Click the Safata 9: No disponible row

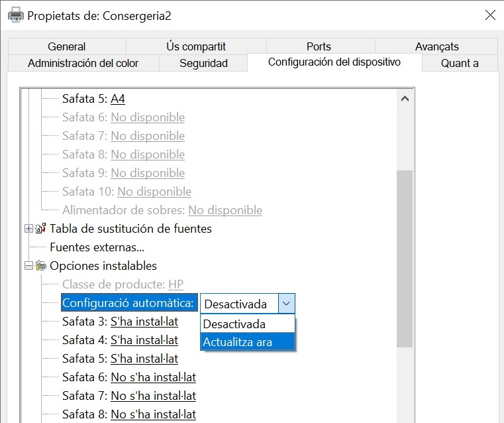pos(123,173)
